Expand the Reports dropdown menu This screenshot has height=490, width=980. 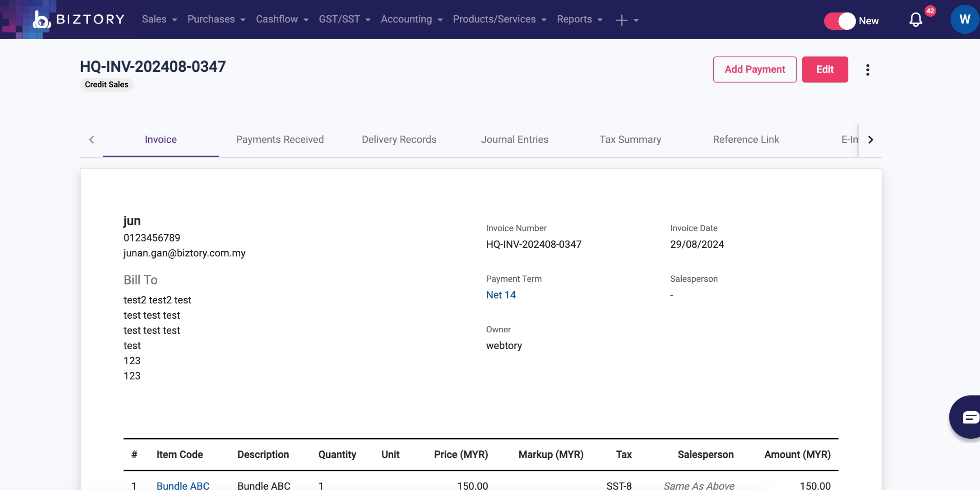579,19
